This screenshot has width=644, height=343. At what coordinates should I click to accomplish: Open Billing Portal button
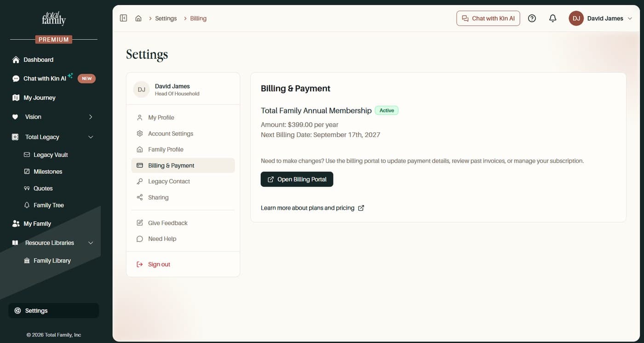pos(297,179)
